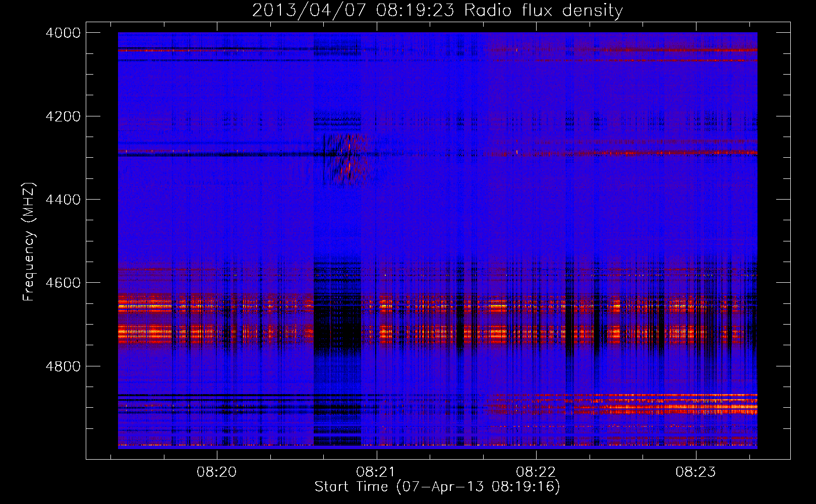Viewport: 816px width, 504px height.
Task: Click the 08:20 time axis label
Action: coord(217,472)
